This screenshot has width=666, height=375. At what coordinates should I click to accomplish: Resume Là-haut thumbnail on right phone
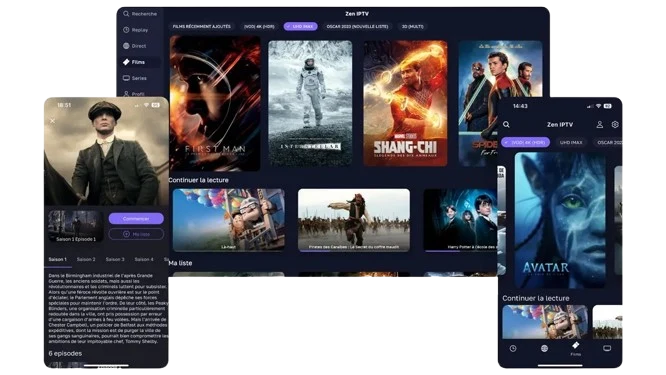(x=545, y=321)
